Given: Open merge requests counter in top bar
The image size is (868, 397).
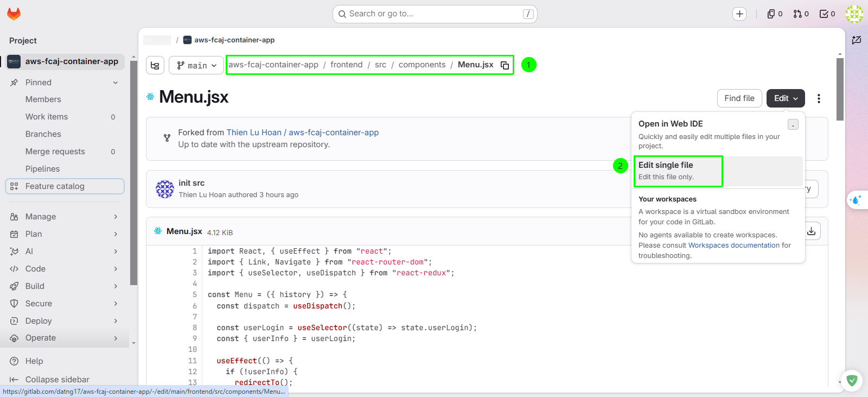Looking at the screenshot, I should point(801,14).
